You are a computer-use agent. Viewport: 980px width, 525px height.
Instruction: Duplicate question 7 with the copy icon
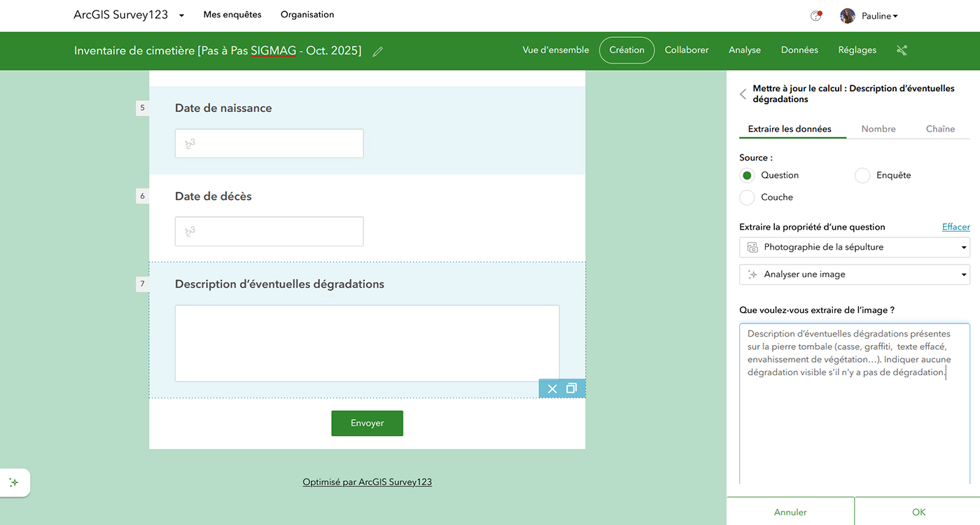point(571,389)
